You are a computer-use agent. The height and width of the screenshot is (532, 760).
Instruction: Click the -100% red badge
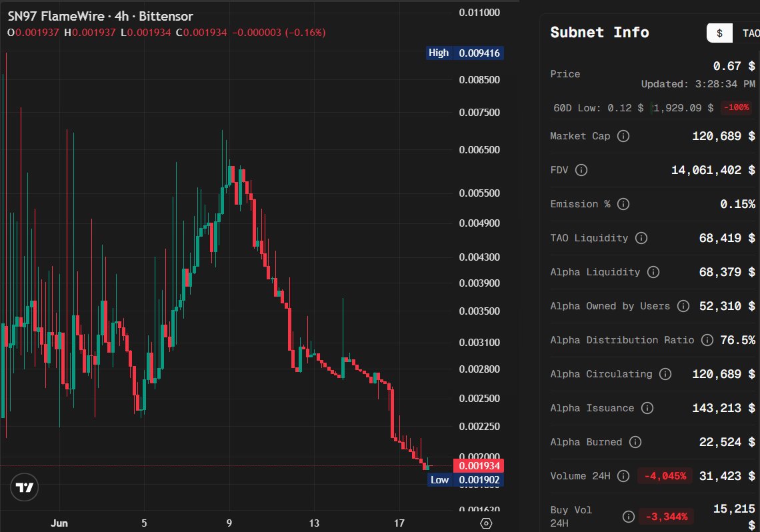tap(737, 107)
